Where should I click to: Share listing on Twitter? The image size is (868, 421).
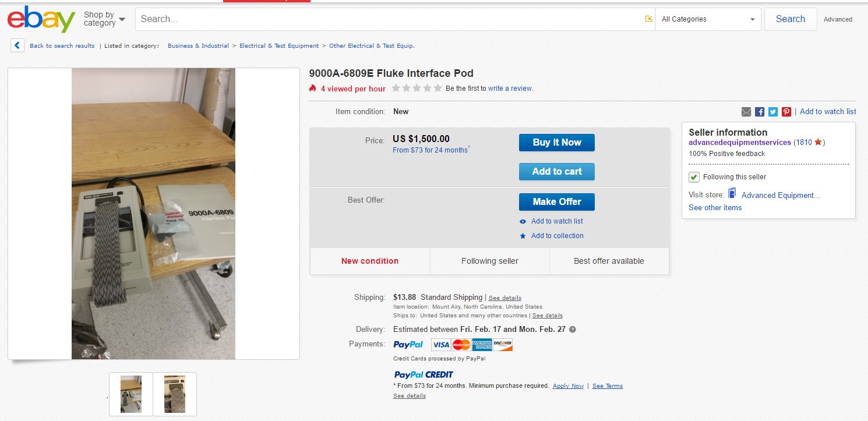click(x=773, y=112)
